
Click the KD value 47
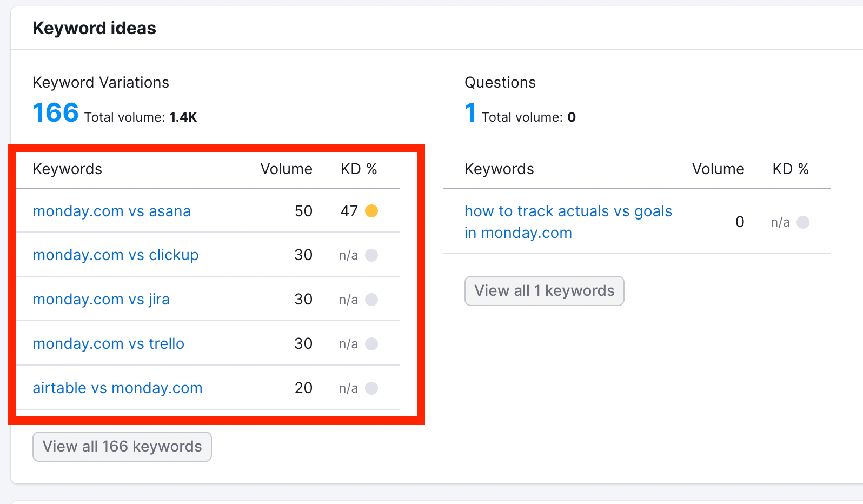pyautogui.click(x=349, y=211)
